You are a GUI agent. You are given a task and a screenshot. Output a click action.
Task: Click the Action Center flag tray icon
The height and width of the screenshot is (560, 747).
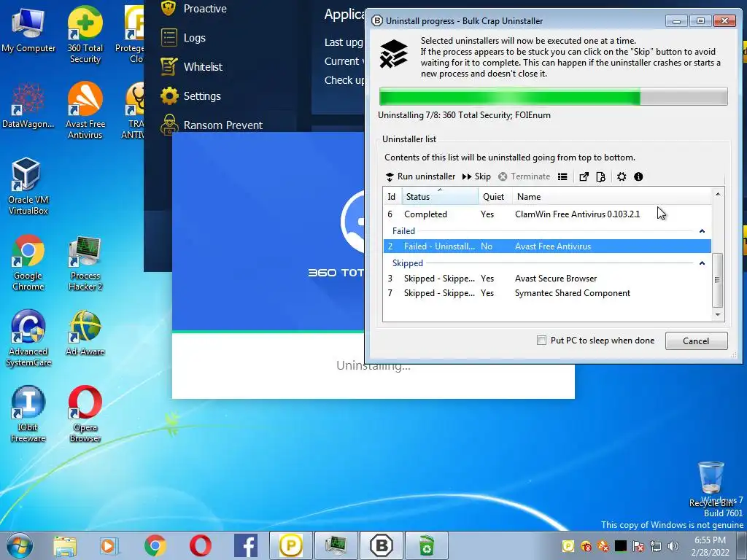coord(638,545)
